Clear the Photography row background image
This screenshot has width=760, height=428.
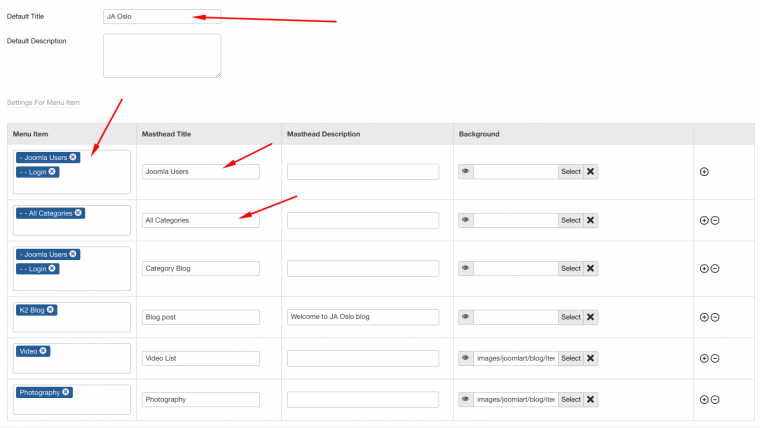click(x=591, y=399)
